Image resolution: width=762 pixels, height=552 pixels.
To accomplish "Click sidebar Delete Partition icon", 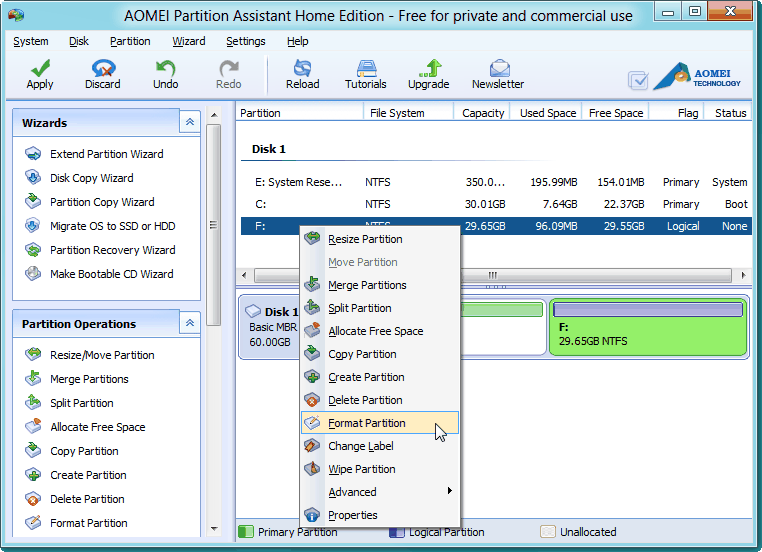I will coord(33,499).
